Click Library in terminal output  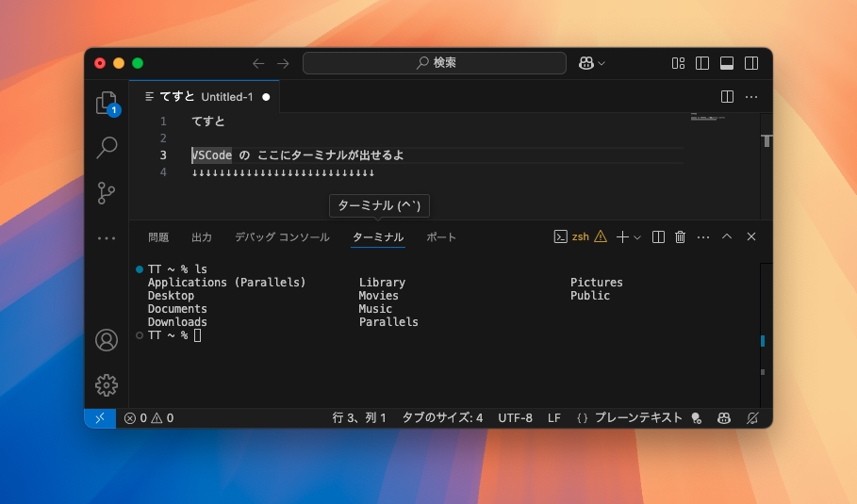pos(382,283)
